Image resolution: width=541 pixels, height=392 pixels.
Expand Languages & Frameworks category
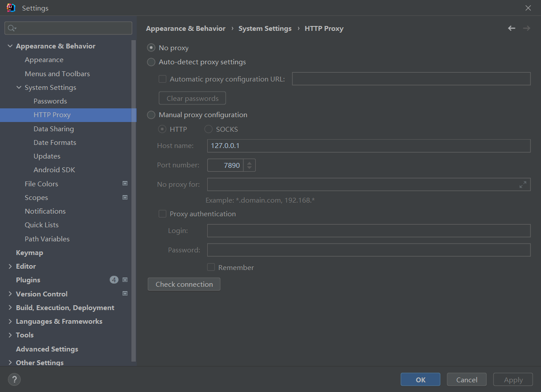(10, 322)
